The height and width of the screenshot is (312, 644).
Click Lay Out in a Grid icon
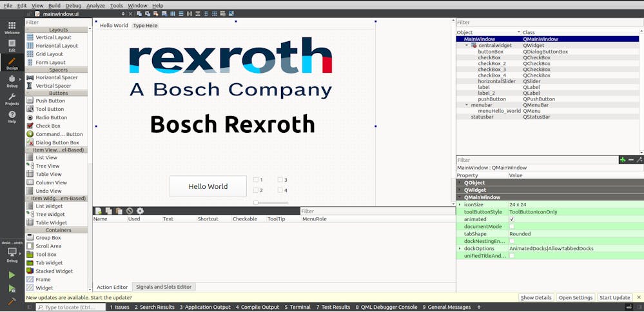[x=214, y=14]
